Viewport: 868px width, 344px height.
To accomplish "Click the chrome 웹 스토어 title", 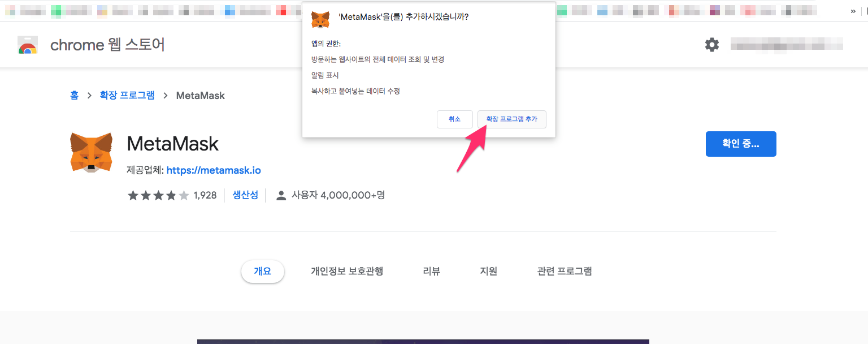I will 107,45.
